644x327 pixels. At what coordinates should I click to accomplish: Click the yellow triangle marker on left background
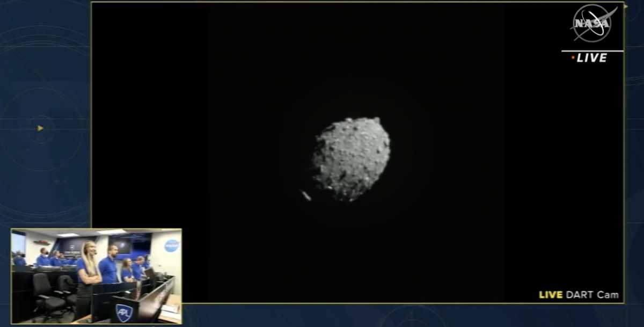[x=40, y=128]
